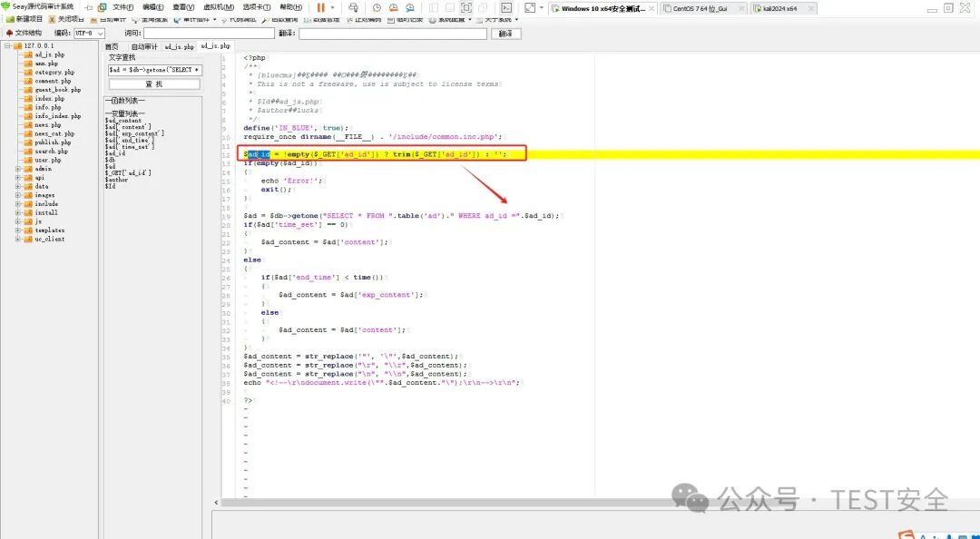The height and width of the screenshot is (539, 980).
Task: Open the 帮助(H) menu
Action: point(290,7)
